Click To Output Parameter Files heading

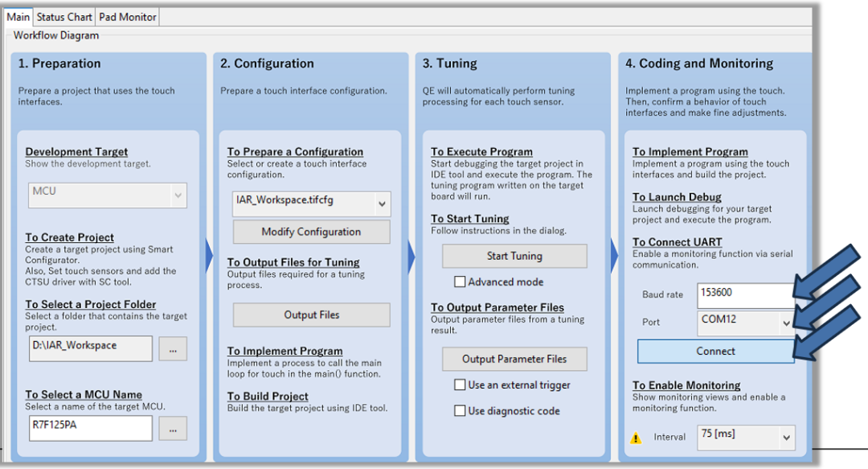(x=497, y=307)
